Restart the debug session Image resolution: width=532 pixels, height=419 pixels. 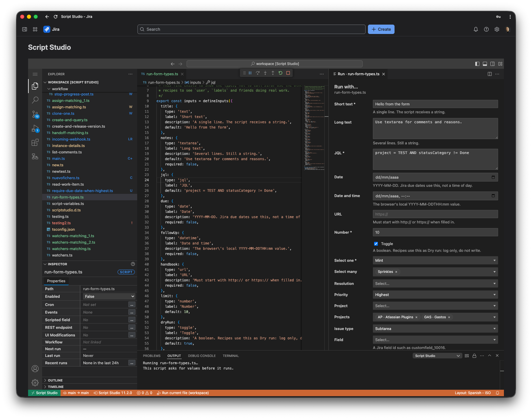[x=280, y=73]
